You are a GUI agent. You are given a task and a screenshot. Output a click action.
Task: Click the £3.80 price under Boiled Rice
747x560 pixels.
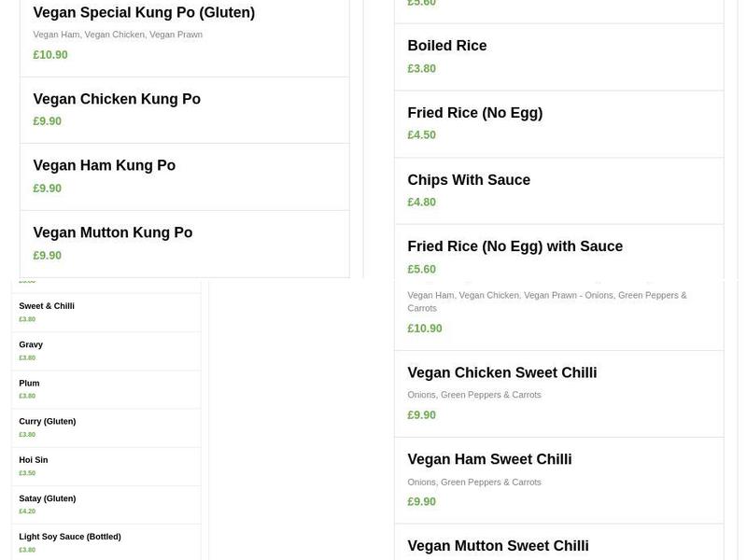[x=419, y=67]
